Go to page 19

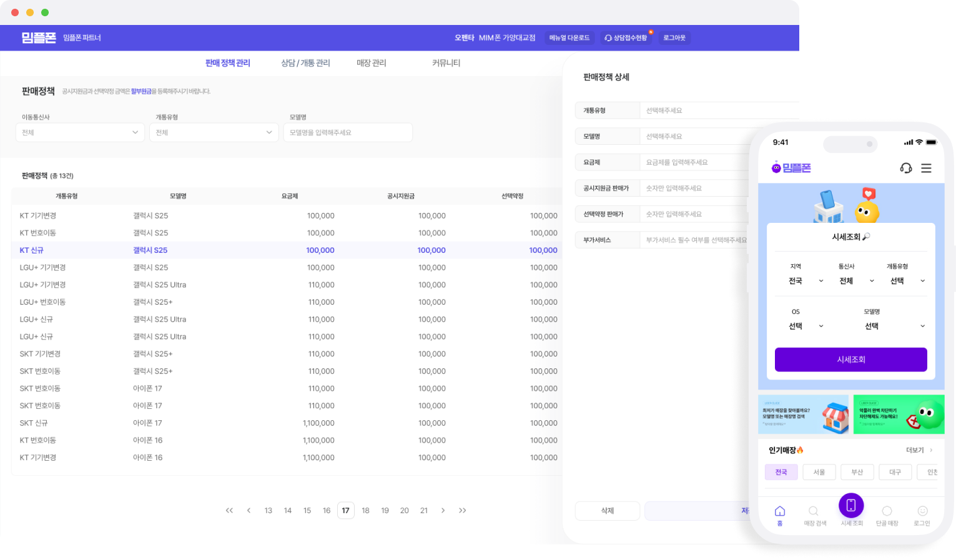pos(385,511)
